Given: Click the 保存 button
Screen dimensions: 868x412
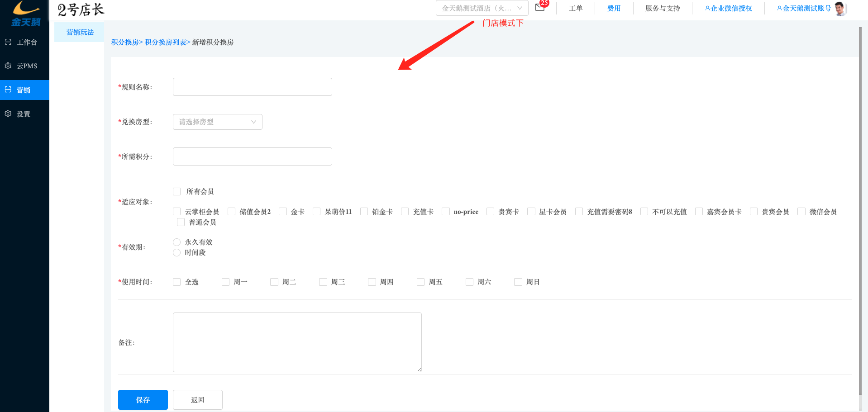Looking at the screenshot, I should [x=143, y=400].
